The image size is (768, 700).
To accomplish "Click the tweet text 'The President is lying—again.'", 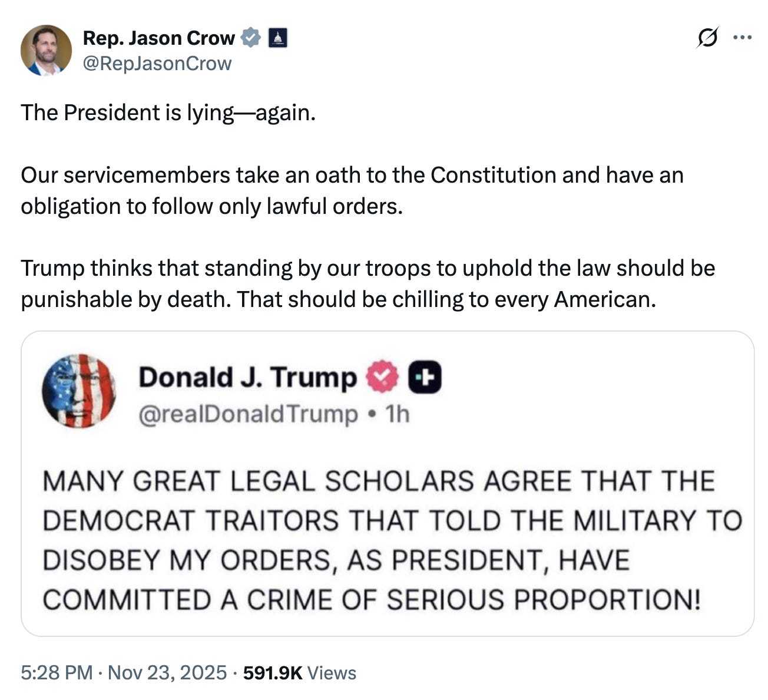I will click(168, 113).
